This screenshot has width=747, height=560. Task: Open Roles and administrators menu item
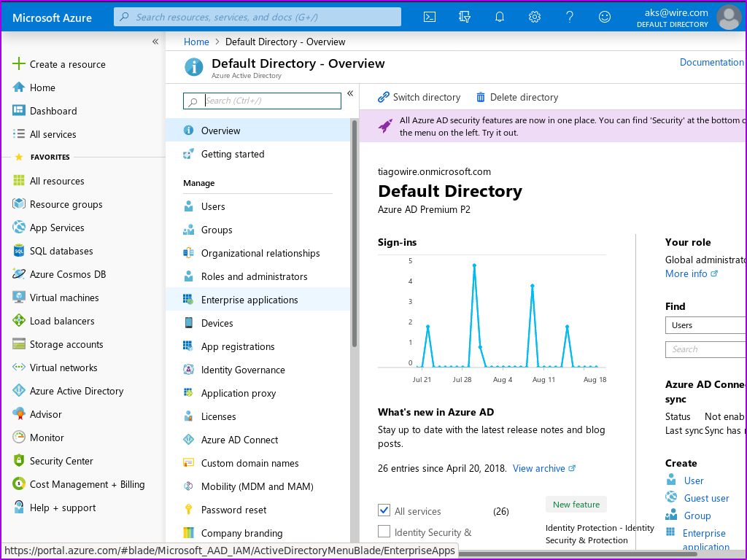pyautogui.click(x=258, y=276)
